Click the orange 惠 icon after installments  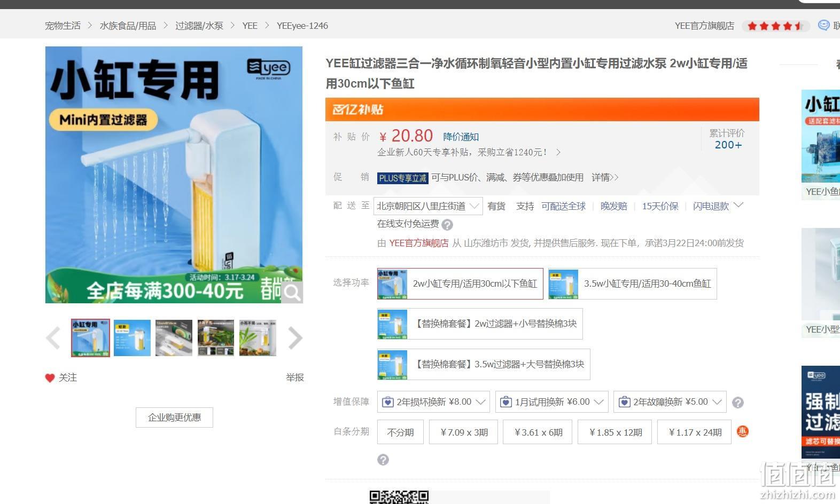pos(742,431)
